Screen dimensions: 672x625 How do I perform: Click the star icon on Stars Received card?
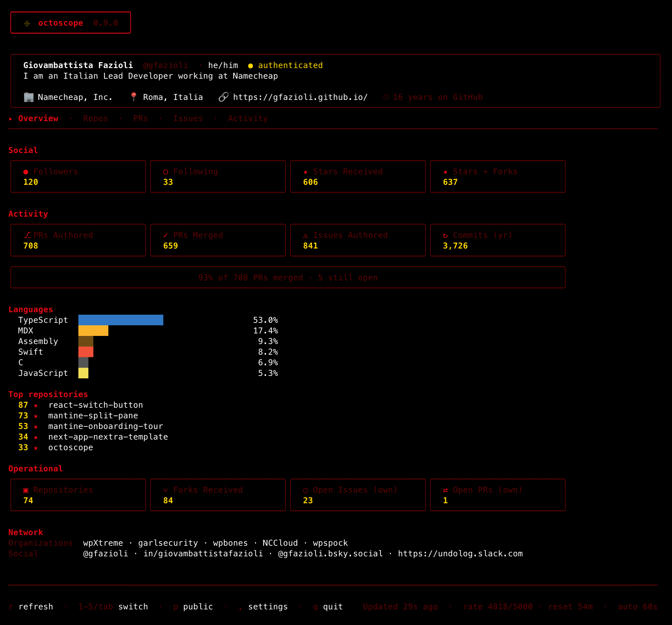coord(306,172)
